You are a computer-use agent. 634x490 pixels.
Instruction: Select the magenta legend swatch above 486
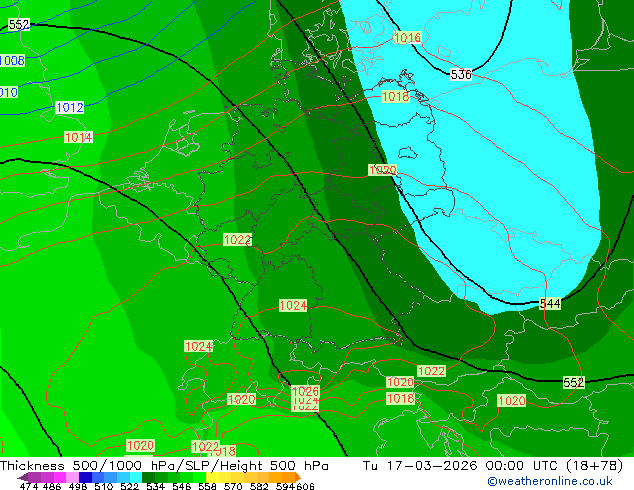(60, 477)
